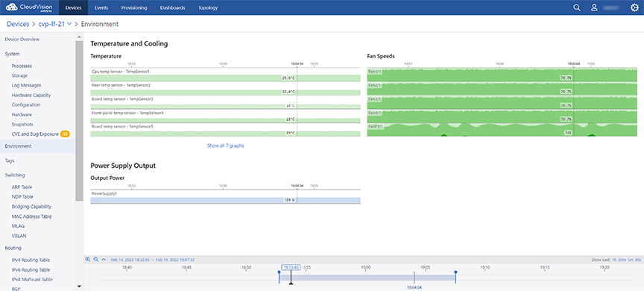Click the Fan3/1 speed graph
Image resolution: width=644 pixels, height=291 pixels.
(x=502, y=102)
